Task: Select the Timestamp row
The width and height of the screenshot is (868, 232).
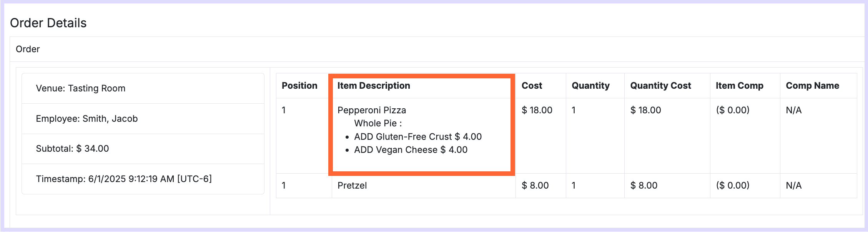Action: 143,179
